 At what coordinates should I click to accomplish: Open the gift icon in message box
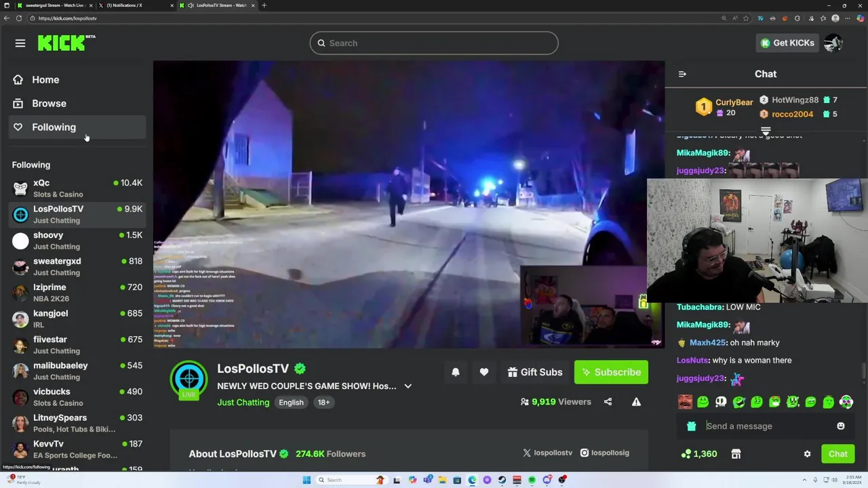point(691,426)
